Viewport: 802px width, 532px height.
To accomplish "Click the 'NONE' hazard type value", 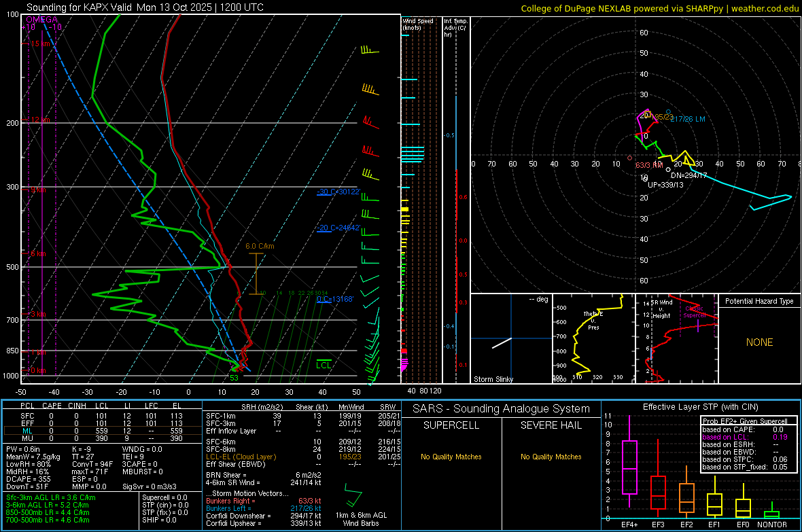I will (759, 342).
